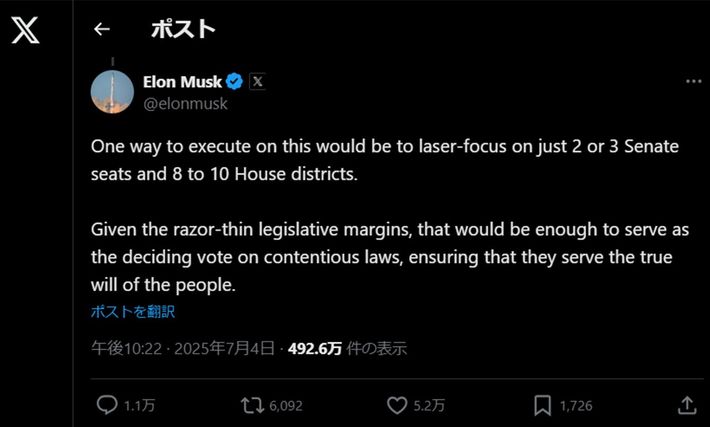Repost using the repost arrows icon
This screenshot has height=427, width=710.
pyautogui.click(x=252, y=405)
